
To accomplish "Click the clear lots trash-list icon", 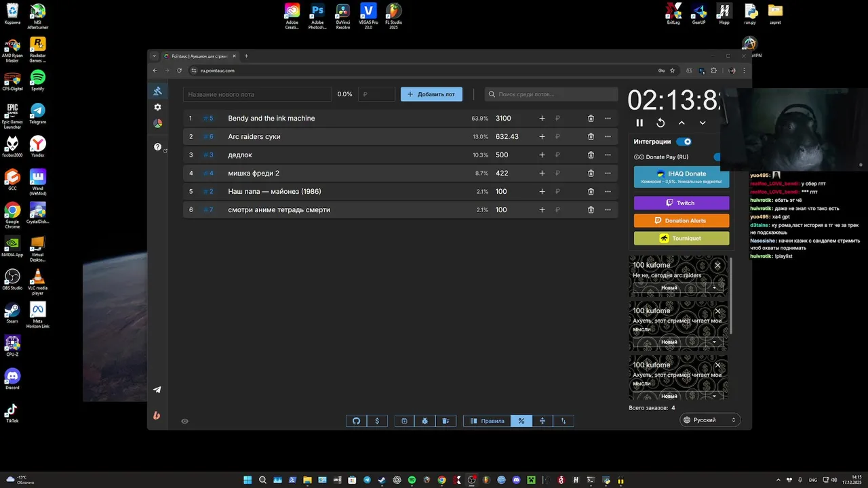I will point(446,421).
